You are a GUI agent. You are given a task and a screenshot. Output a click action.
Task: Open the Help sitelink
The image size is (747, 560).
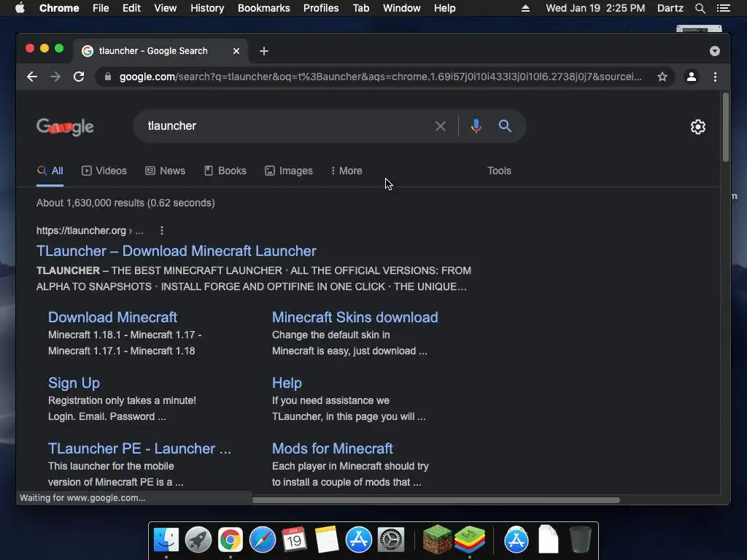click(287, 383)
